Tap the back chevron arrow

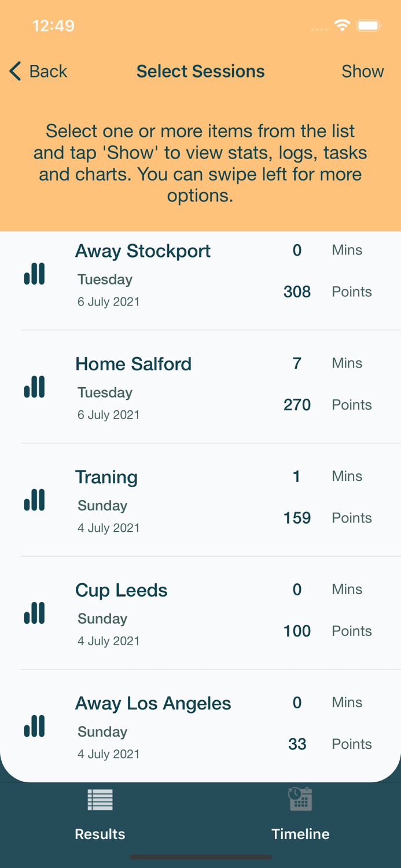click(14, 71)
